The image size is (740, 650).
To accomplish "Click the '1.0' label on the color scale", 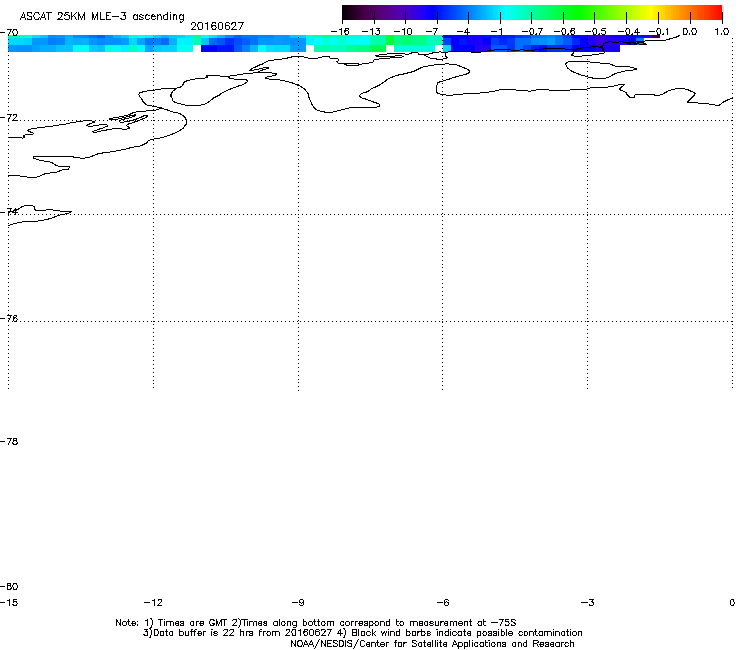I will tap(722, 32).
